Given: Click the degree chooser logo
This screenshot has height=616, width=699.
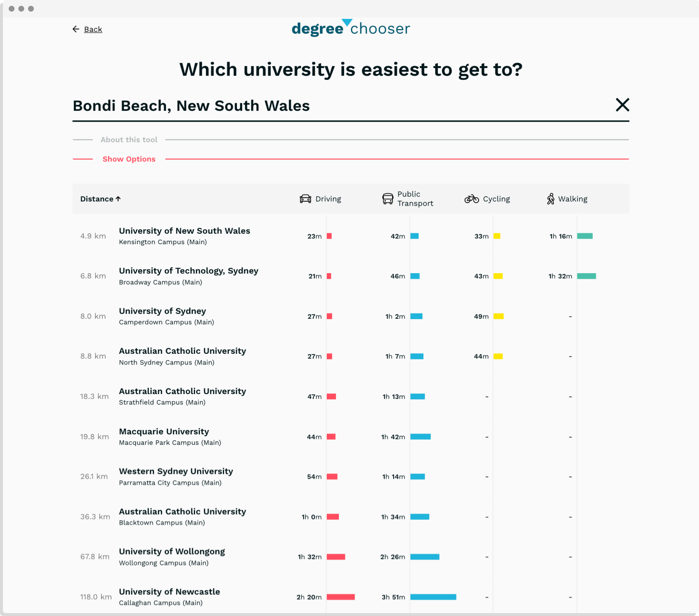Looking at the screenshot, I should [x=350, y=28].
